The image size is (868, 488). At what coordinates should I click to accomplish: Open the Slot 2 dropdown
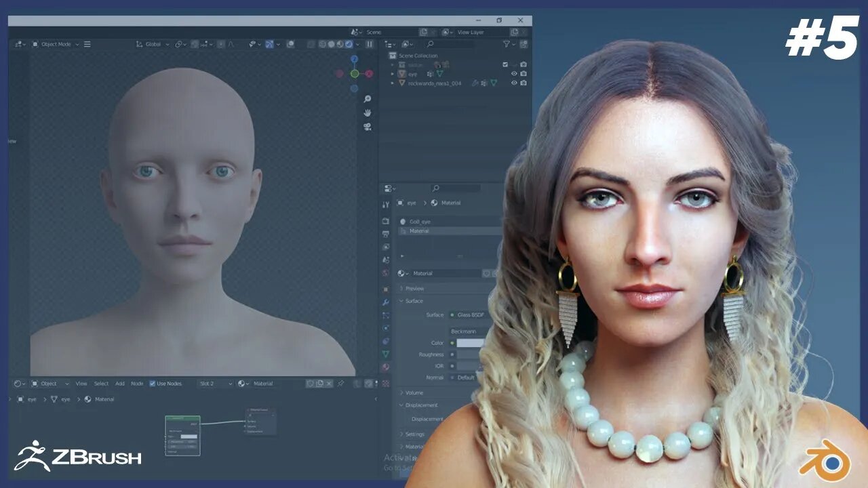(x=215, y=384)
